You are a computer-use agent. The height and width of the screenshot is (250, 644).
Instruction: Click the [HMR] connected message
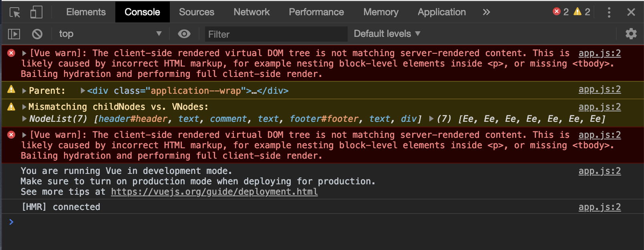pyautogui.click(x=60, y=207)
